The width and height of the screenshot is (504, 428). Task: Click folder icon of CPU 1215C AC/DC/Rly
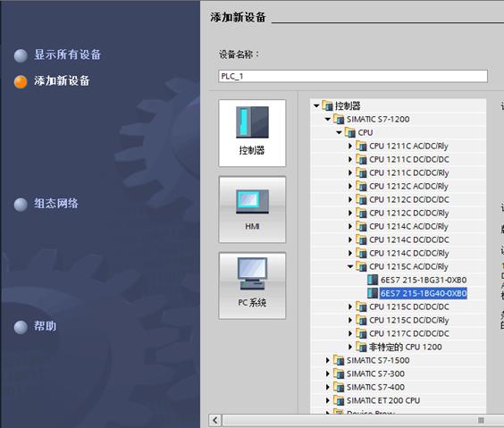pyautogui.click(x=361, y=266)
